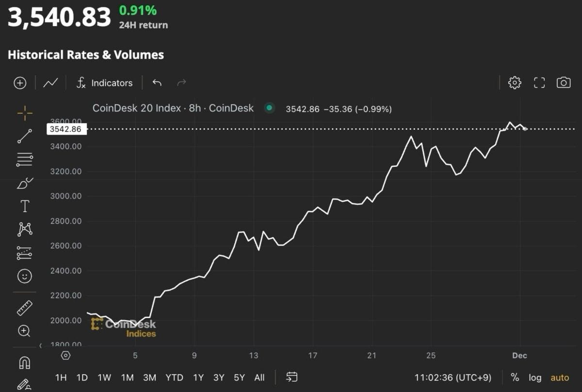Viewport: 582px width, 392px height.
Task: Open the emoji icons tool
Action: click(x=25, y=276)
